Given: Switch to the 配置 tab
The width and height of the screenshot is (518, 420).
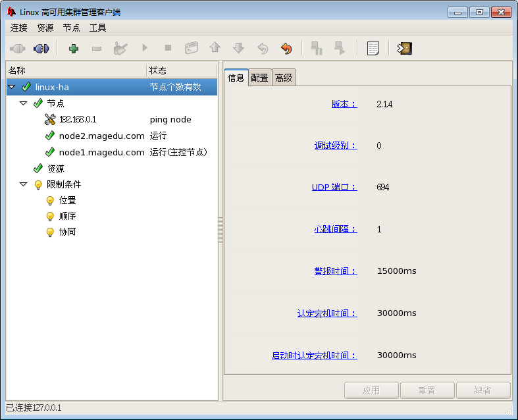Looking at the screenshot, I should (259, 78).
